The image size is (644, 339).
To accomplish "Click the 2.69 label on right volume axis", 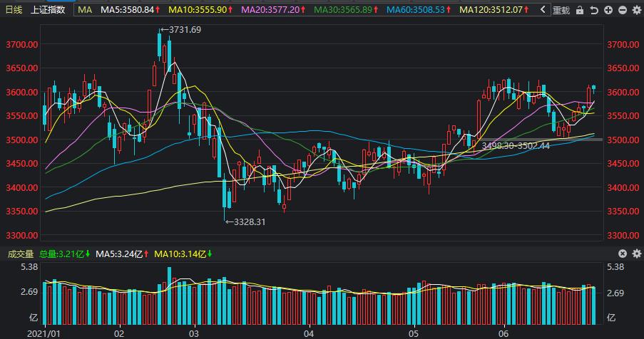I will click(615, 293).
